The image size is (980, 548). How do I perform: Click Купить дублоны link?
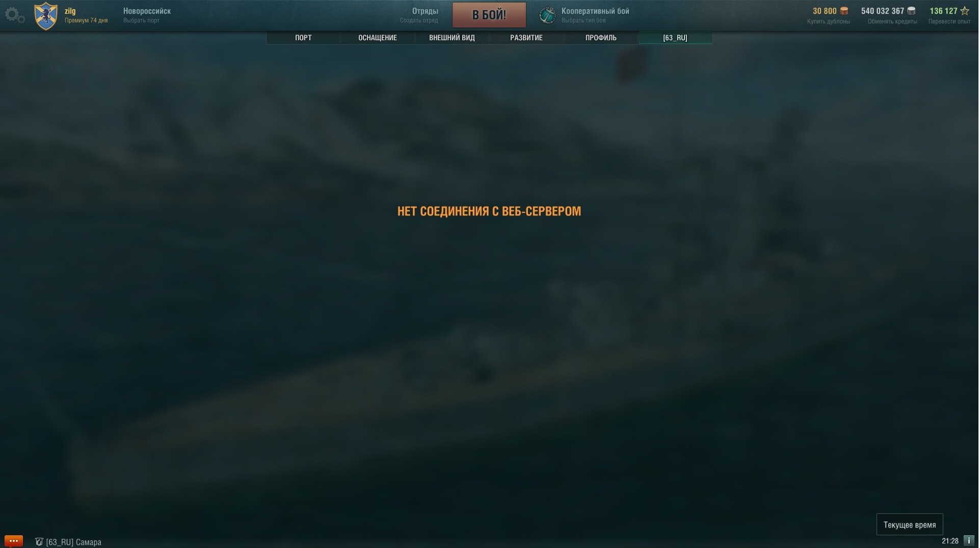[x=829, y=21]
